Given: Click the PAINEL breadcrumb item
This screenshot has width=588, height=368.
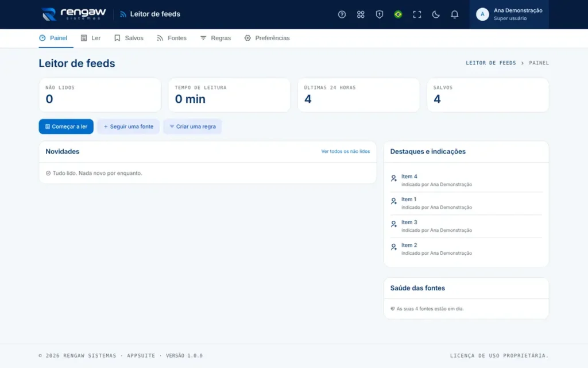Looking at the screenshot, I should [539, 63].
